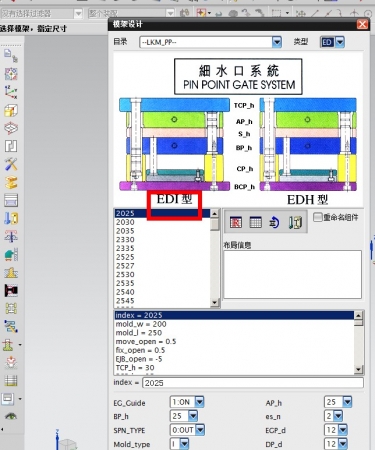The height and width of the screenshot is (450, 375).
Task: Select the TCP_h = 30 parameter row
Action: 234,368
